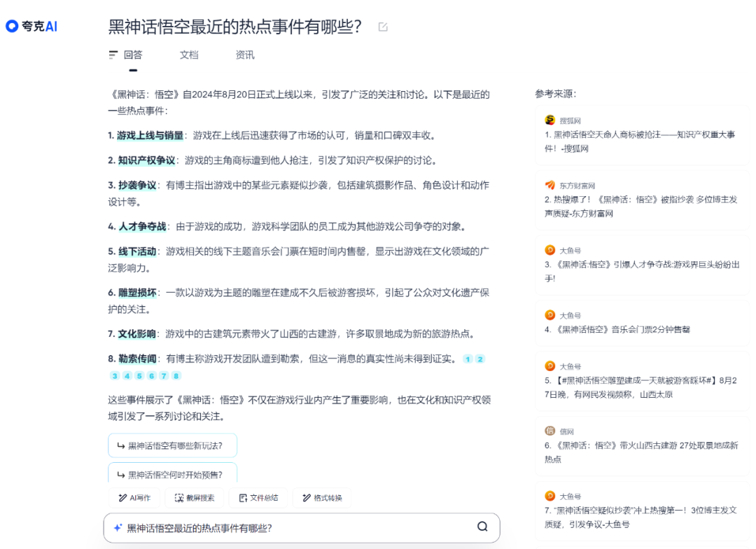This screenshot has height=549, width=756.
Task: Click the 东方财富网 source logo icon
Action: coord(549,185)
